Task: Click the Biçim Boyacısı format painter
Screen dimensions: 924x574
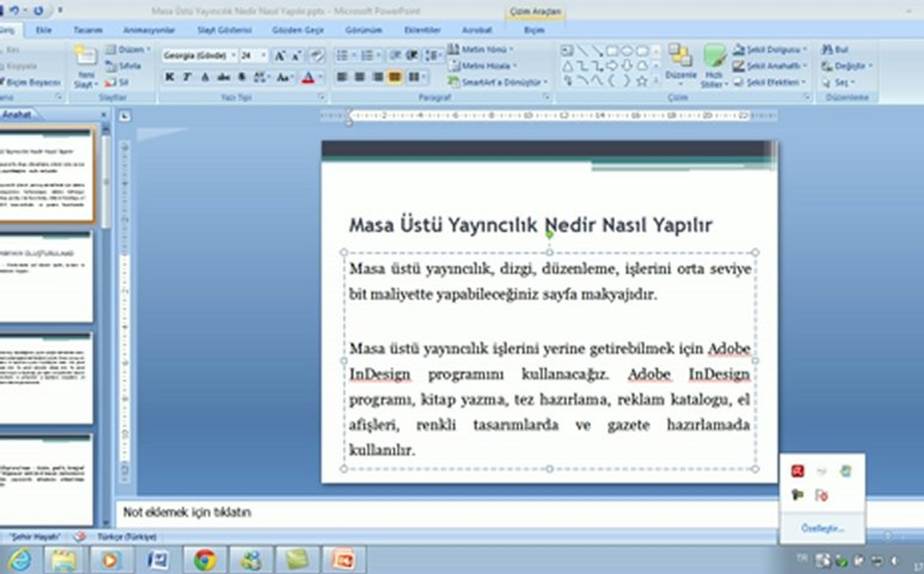Action: tap(31, 82)
